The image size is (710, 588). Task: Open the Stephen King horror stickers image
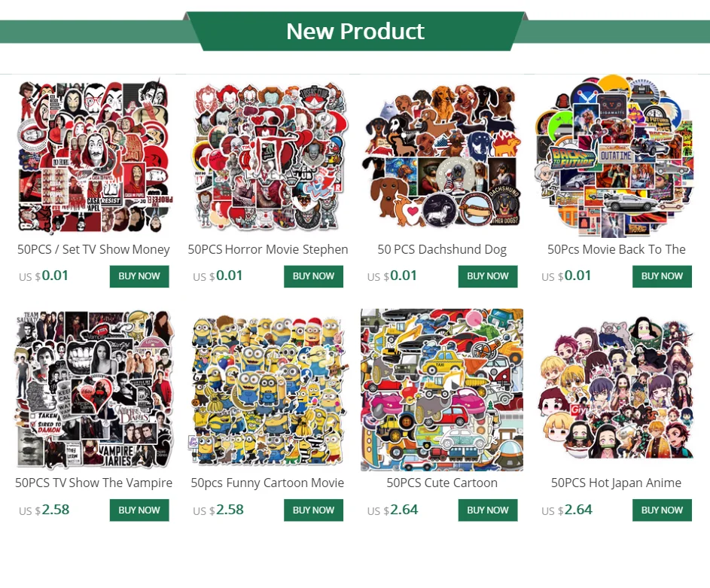coord(268,156)
